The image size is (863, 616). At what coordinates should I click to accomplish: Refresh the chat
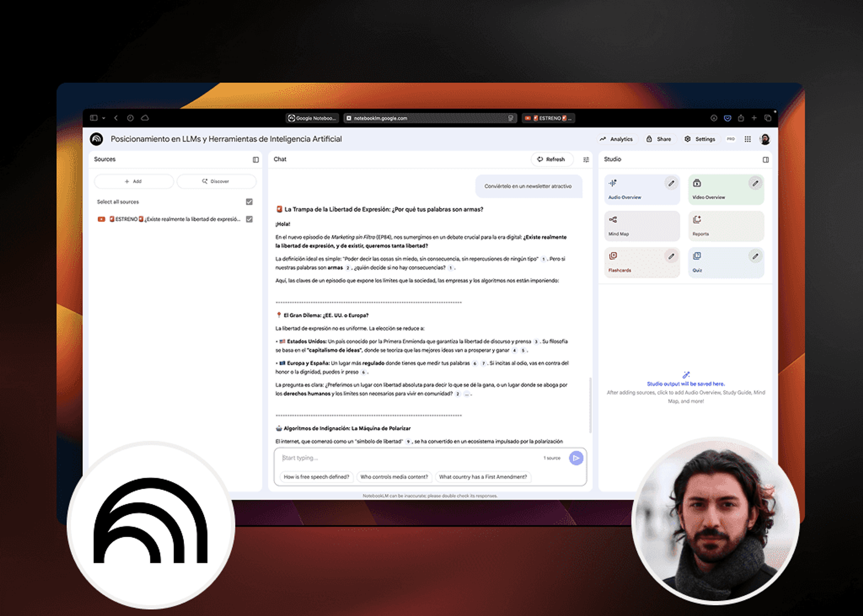click(552, 159)
